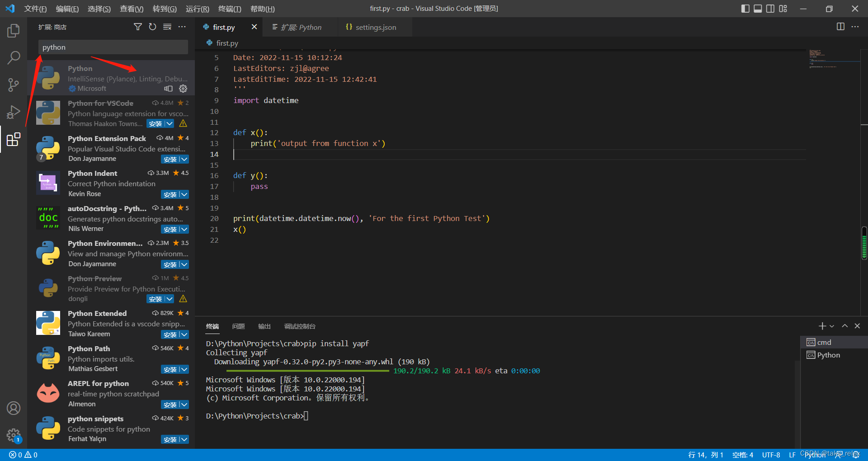The image size is (868, 461).
Task: Install autoDocstring extension
Action: point(170,229)
